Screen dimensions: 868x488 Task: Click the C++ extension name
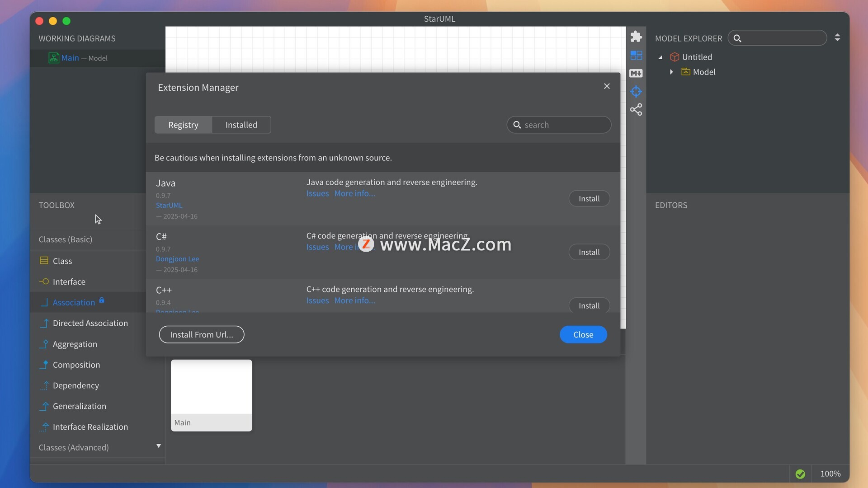pyautogui.click(x=164, y=290)
